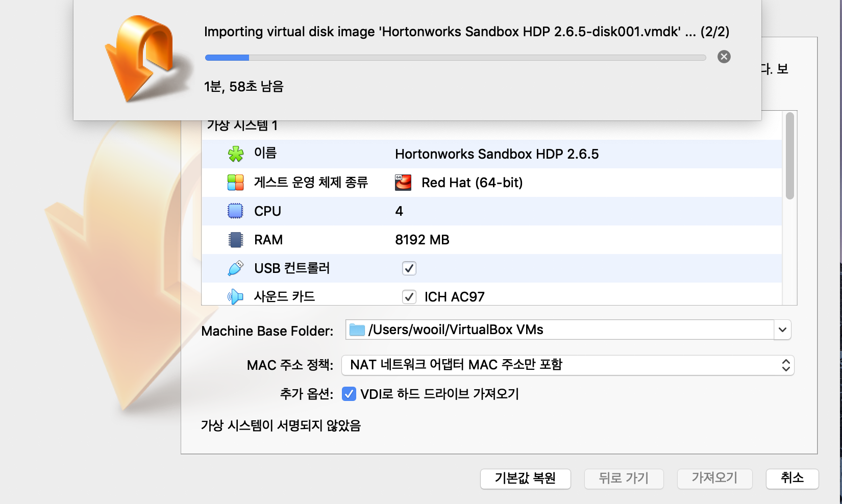This screenshot has width=842, height=504.
Task: Click 게스트 운영 체제 종류 label
Action: (311, 182)
